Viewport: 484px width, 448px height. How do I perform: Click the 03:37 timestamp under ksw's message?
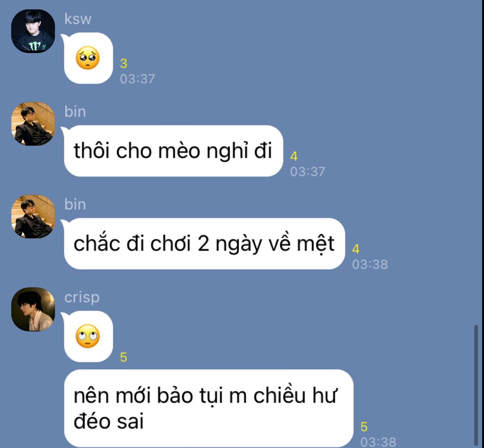click(x=137, y=79)
